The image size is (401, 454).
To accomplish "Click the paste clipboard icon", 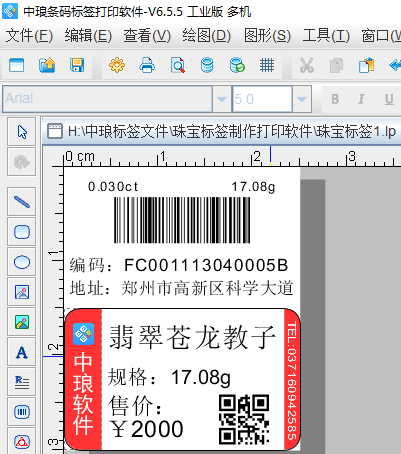I will pyautogui.click(x=366, y=65).
